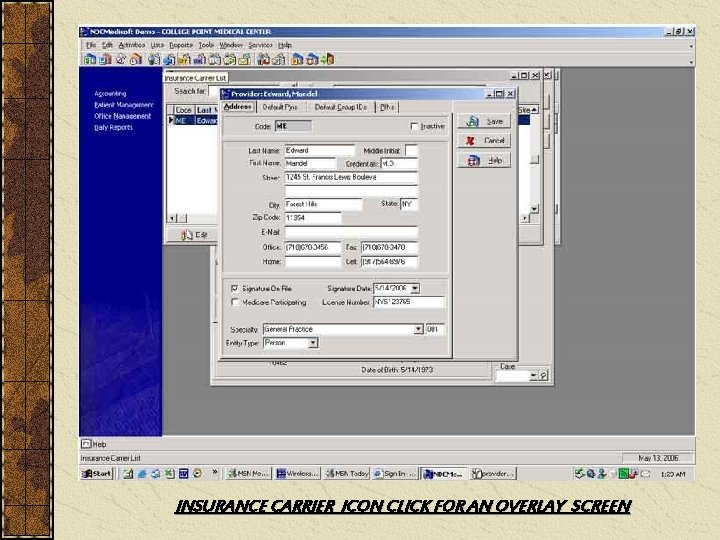Switch to the Wireless taskbar button
The width and height of the screenshot is (720, 540).
[297, 473]
